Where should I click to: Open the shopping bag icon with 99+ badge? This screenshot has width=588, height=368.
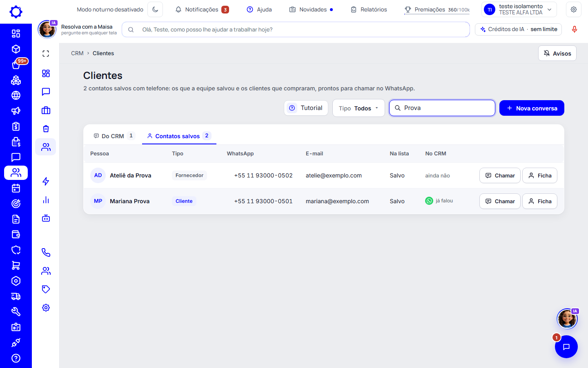(x=16, y=65)
